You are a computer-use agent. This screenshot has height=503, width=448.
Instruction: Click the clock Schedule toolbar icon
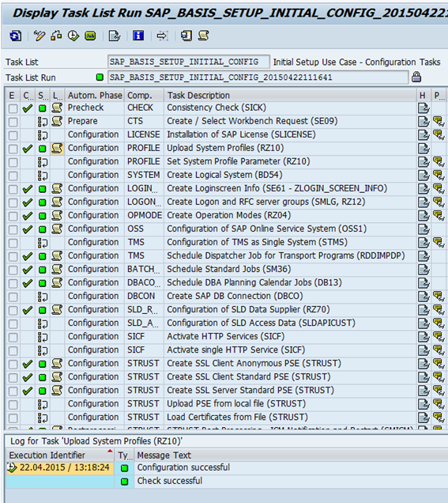[x=73, y=36]
